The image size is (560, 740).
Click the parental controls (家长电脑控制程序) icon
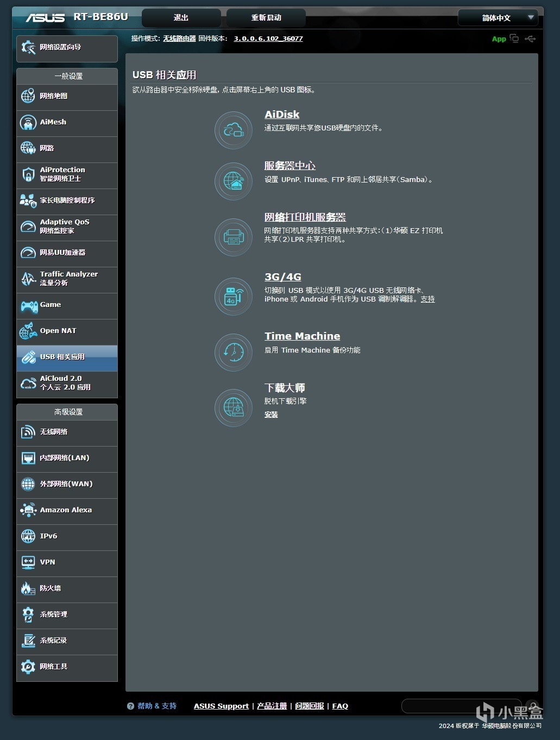28,200
